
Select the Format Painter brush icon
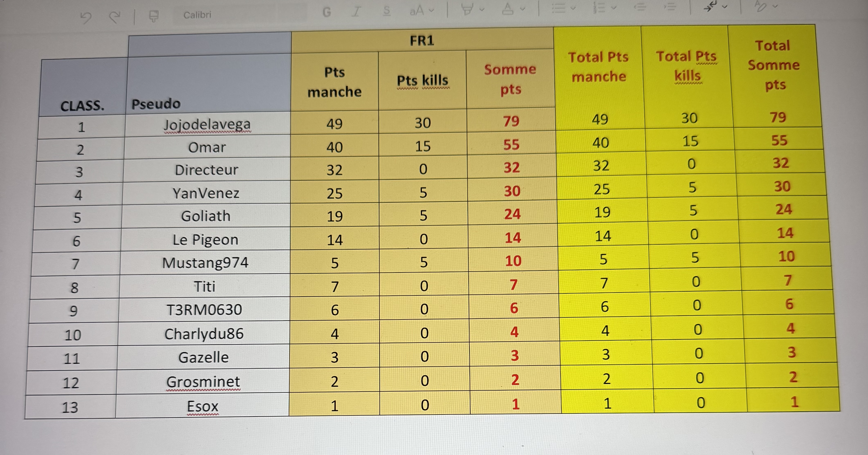point(154,16)
